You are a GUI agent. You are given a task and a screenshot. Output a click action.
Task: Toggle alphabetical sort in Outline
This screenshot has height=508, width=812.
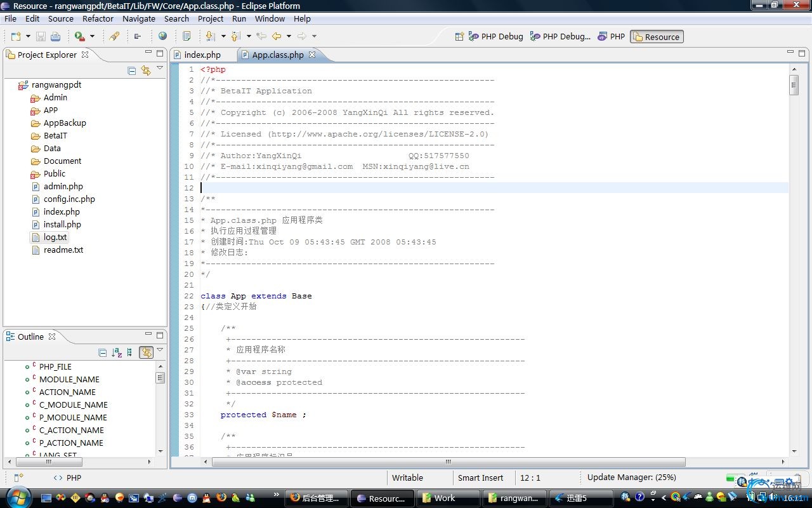(117, 352)
